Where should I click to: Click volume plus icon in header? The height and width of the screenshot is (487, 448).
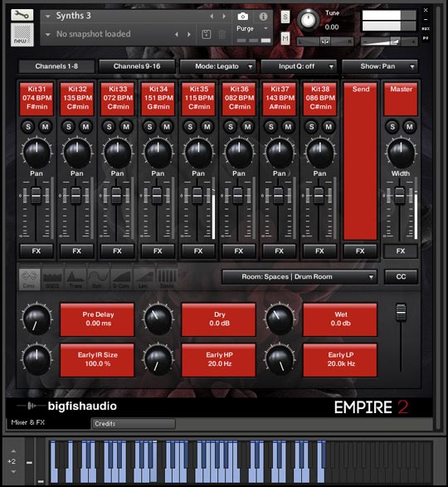point(413,41)
